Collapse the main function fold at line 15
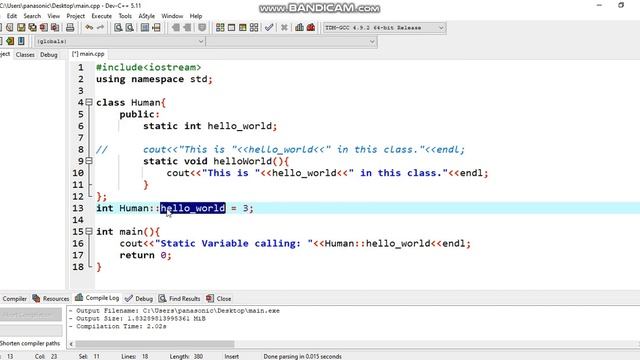 pos(89,231)
